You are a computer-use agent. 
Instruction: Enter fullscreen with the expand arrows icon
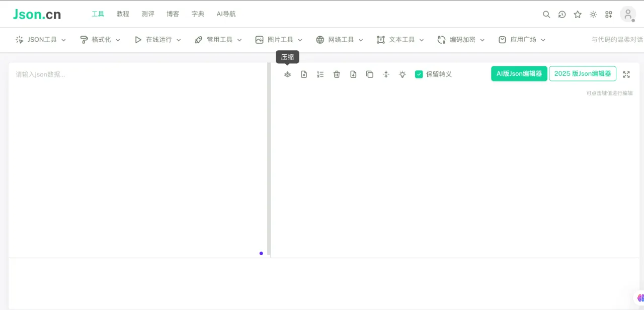pos(626,74)
